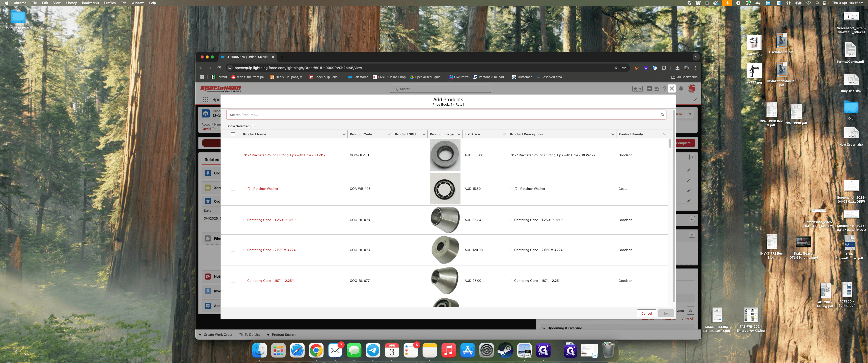Open the History menu in the menu bar

[x=71, y=3]
